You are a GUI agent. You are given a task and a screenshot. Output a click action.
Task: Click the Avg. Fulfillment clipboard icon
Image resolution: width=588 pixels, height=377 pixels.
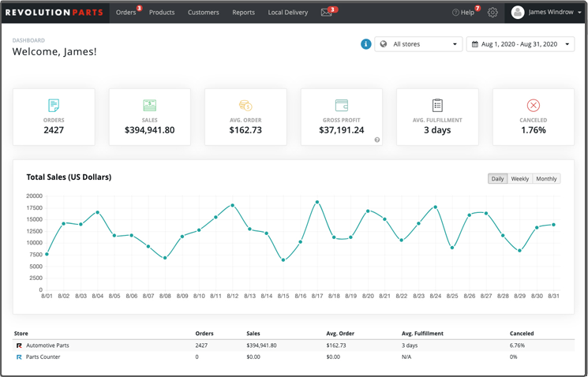pos(437,106)
